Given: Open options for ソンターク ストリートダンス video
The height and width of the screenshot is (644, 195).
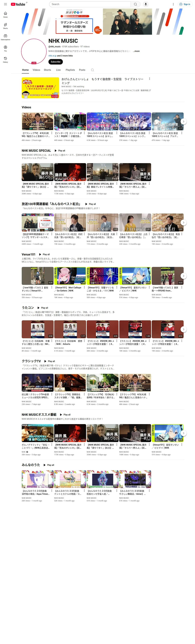Looking at the screenshot, I should click(84, 133).
